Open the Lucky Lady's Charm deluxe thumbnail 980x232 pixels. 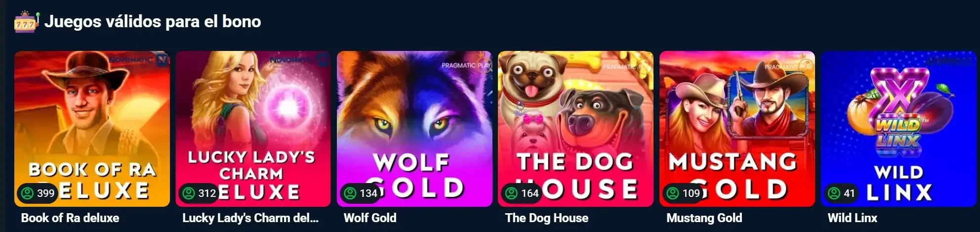[x=253, y=129]
